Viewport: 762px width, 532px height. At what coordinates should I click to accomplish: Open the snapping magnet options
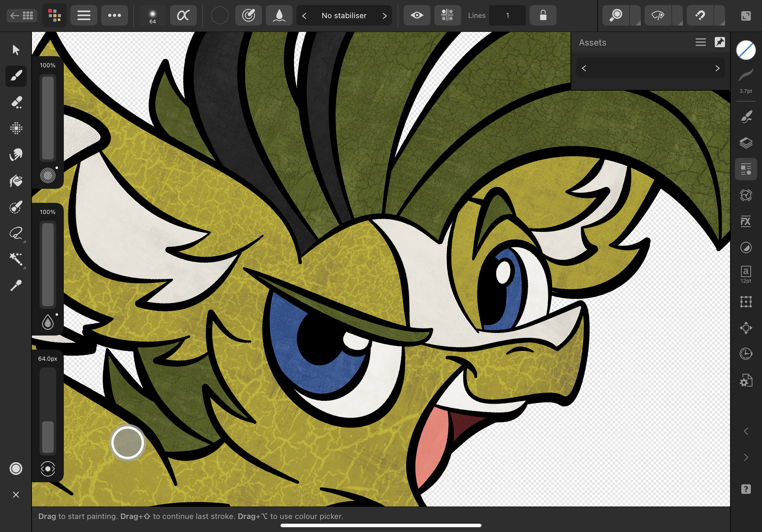pyautogui.click(x=701, y=15)
